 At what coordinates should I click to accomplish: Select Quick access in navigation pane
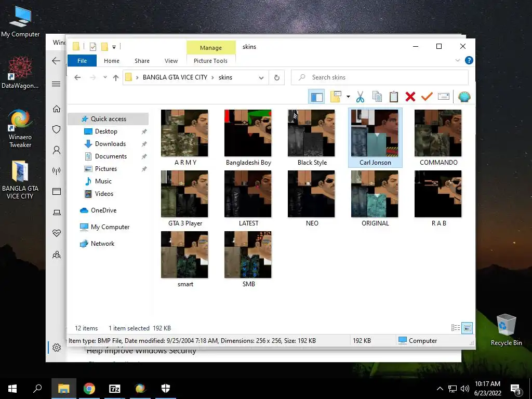pyautogui.click(x=108, y=119)
